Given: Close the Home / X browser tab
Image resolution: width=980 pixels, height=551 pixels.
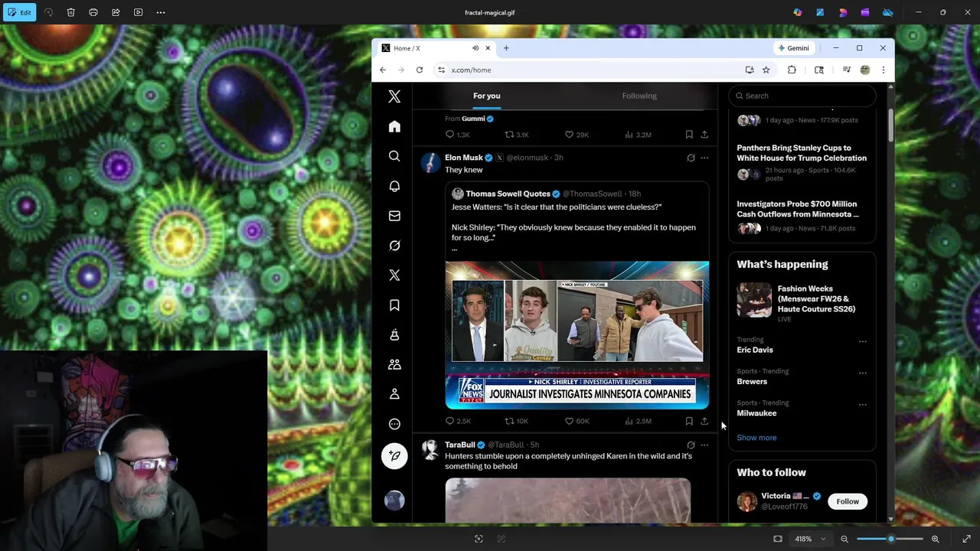Looking at the screenshot, I should tap(488, 48).
